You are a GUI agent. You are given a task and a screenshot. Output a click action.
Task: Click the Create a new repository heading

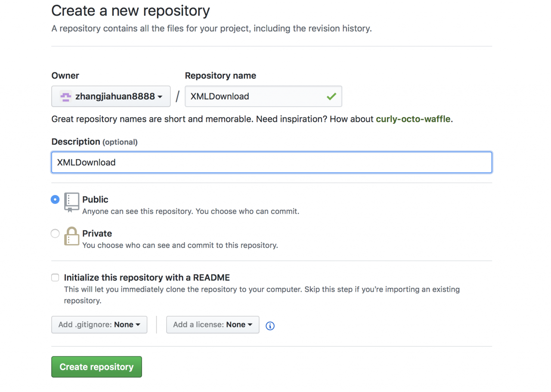(130, 10)
